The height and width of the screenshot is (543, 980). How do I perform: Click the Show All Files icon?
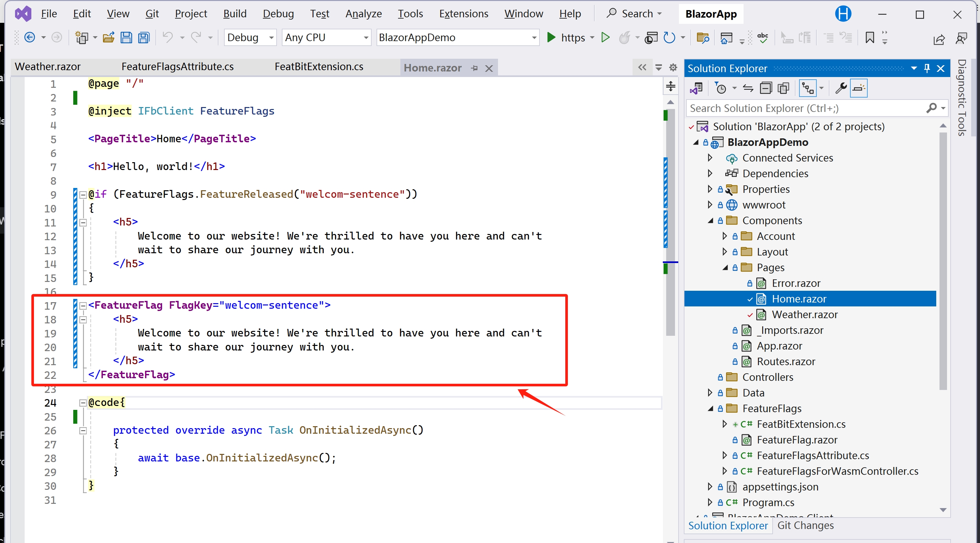pyautogui.click(x=784, y=88)
